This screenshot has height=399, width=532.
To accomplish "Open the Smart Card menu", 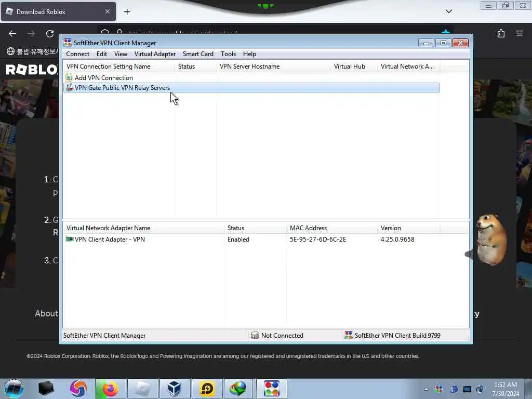I will tap(198, 54).
